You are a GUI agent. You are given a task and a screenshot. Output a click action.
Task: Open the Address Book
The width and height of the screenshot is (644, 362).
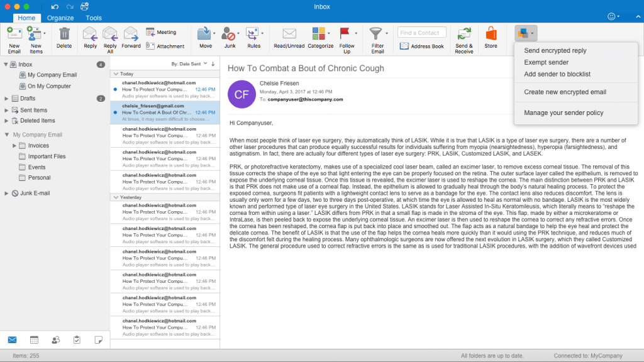tap(422, 46)
